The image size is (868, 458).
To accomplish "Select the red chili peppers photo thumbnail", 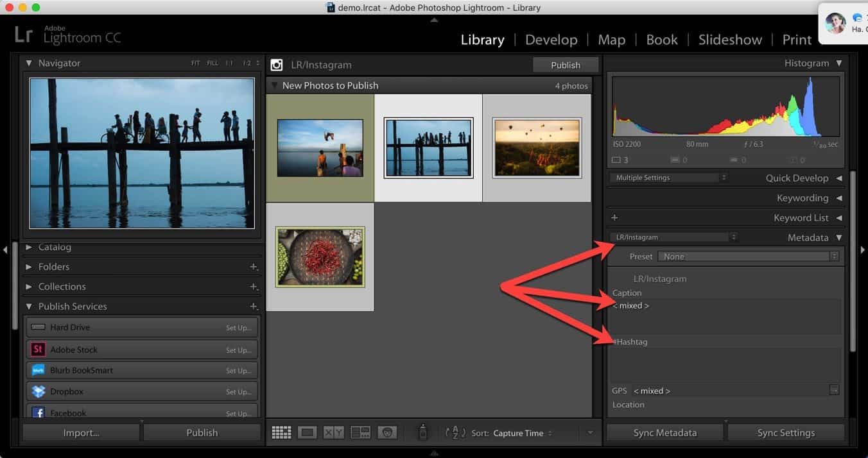I will pyautogui.click(x=320, y=257).
